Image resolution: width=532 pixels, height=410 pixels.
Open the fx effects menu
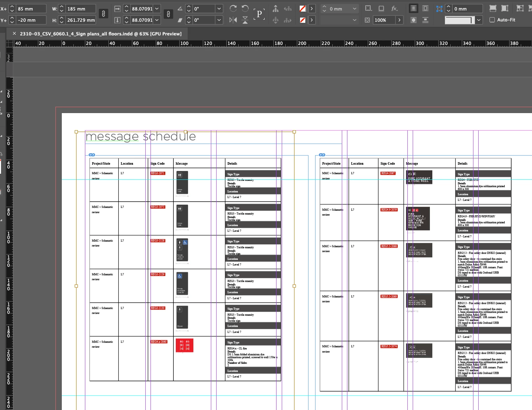[394, 8]
